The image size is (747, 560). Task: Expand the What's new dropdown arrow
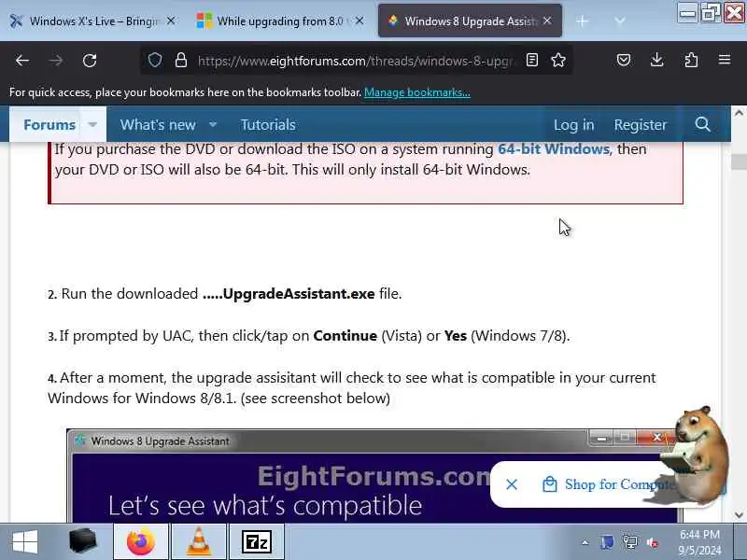[213, 125]
